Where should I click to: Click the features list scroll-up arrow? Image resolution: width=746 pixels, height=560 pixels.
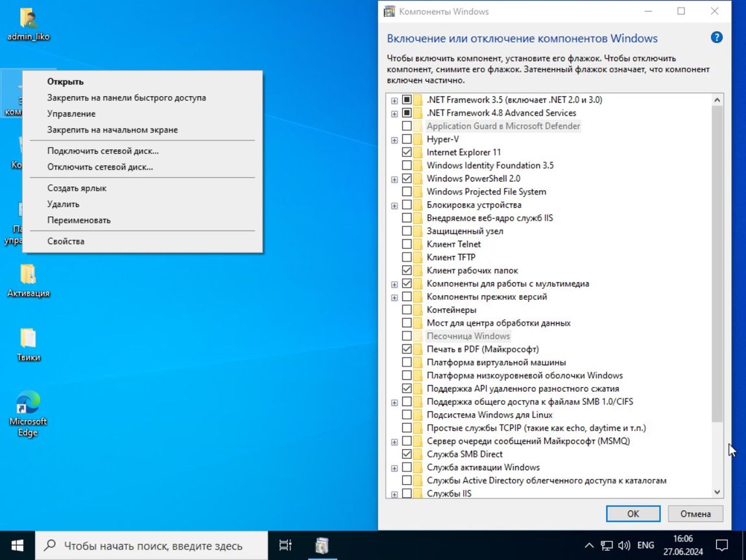pyautogui.click(x=717, y=100)
